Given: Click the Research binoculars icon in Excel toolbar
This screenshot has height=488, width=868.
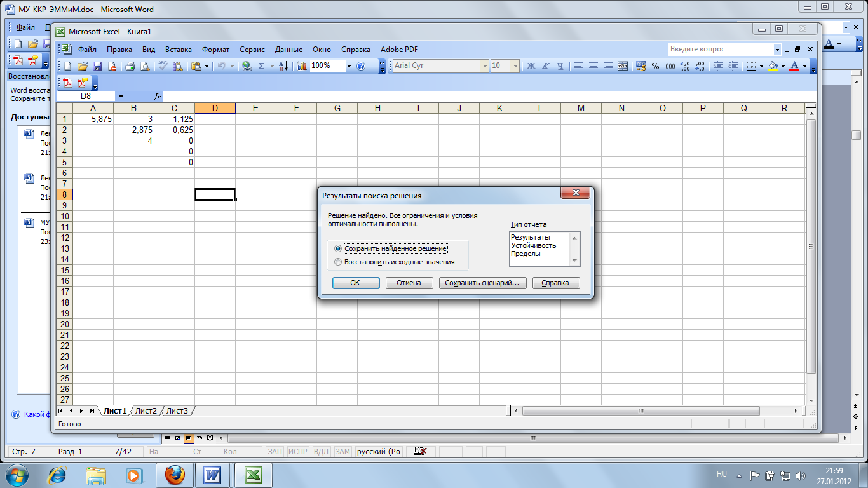Looking at the screenshot, I should [x=177, y=66].
